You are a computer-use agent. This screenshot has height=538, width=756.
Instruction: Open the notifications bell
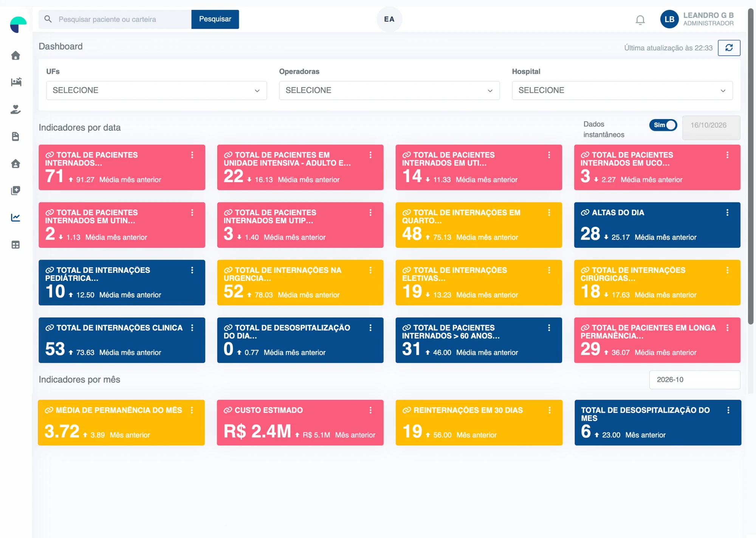point(640,20)
